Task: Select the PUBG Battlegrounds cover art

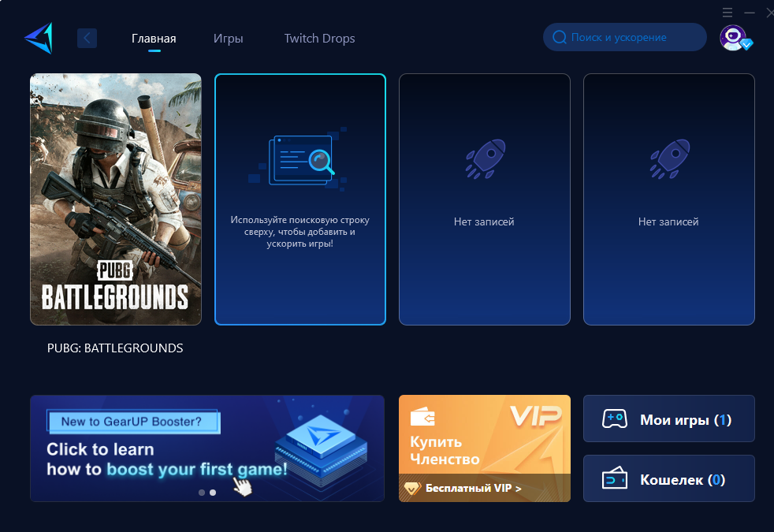Action: pyautogui.click(x=116, y=199)
